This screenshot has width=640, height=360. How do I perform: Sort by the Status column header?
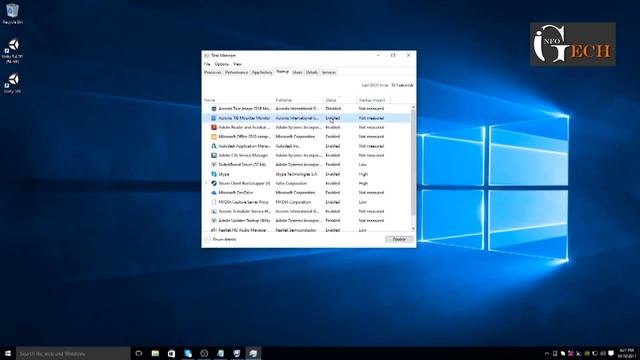[340, 100]
